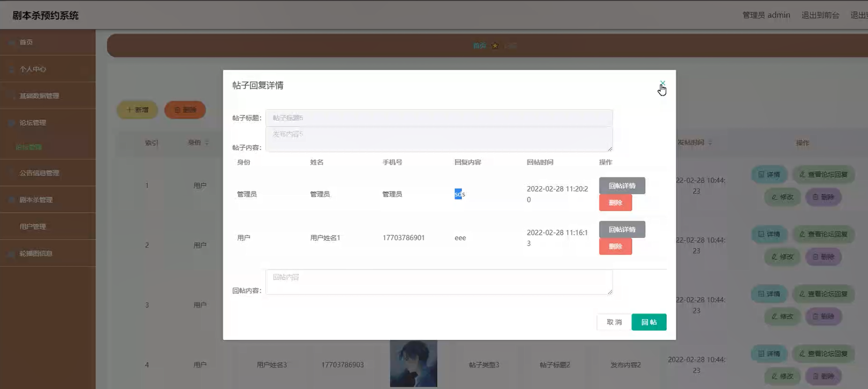Click the reply content 'eee'
This screenshot has width=868, height=389.
tap(460, 238)
